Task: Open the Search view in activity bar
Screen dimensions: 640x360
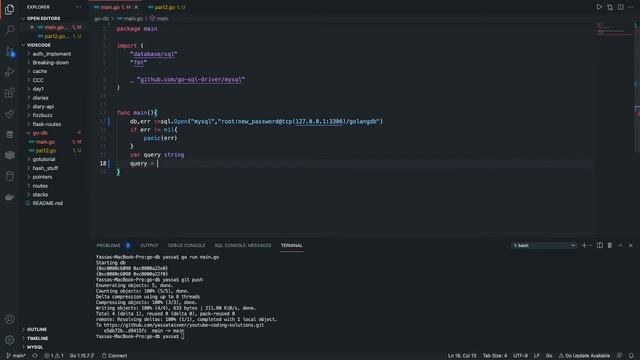Action: (x=9, y=30)
